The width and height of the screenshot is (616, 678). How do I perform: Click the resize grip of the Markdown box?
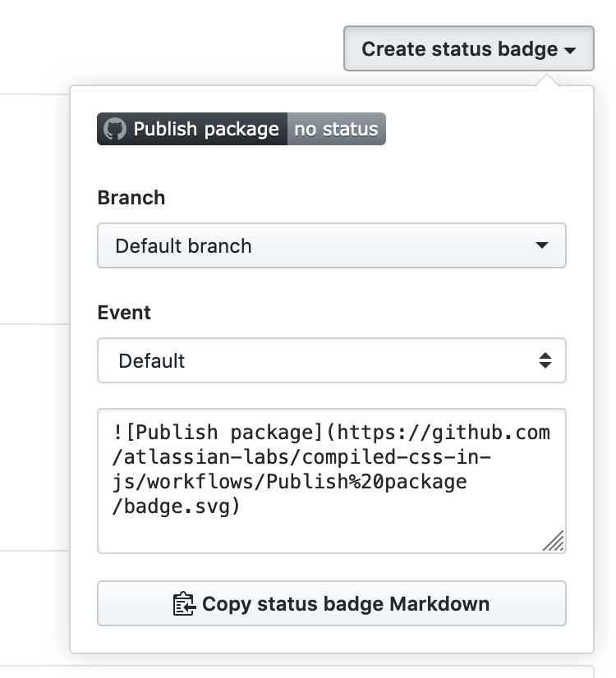tap(554, 541)
